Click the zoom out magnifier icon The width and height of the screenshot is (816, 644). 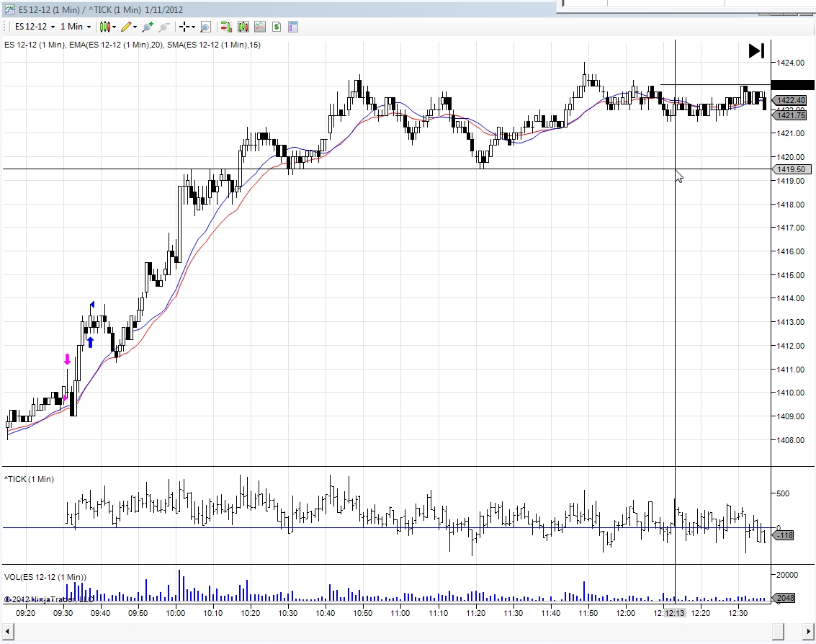click(x=164, y=27)
